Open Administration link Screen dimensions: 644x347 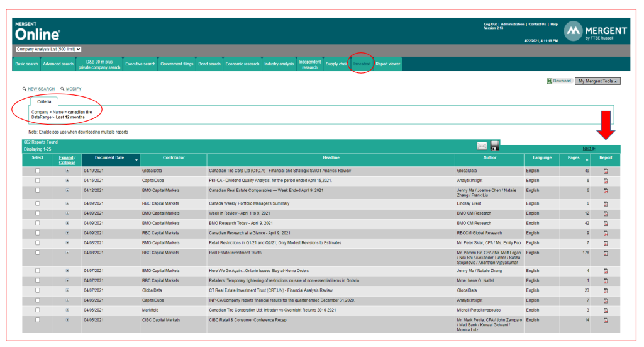point(513,25)
